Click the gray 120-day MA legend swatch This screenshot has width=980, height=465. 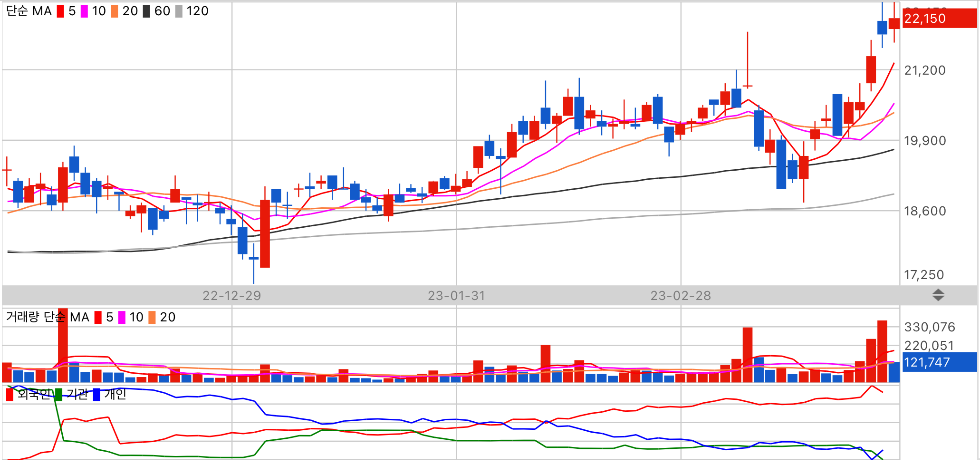(179, 11)
